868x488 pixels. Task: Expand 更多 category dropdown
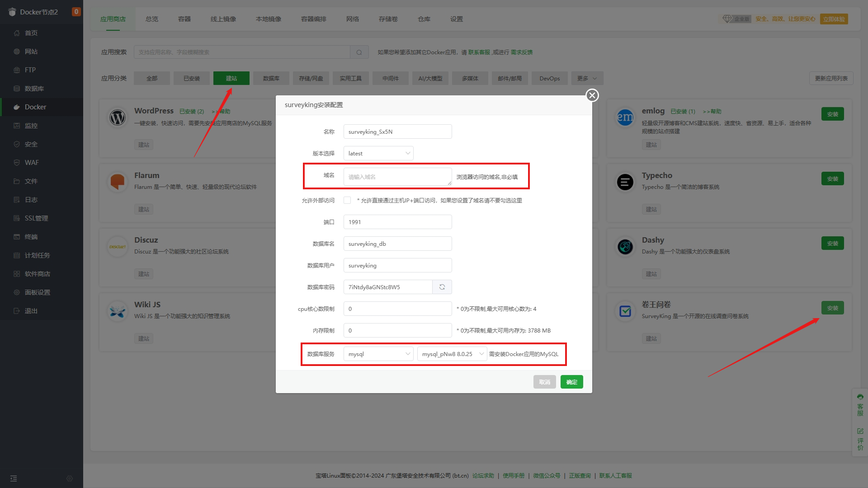[x=587, y=78]
